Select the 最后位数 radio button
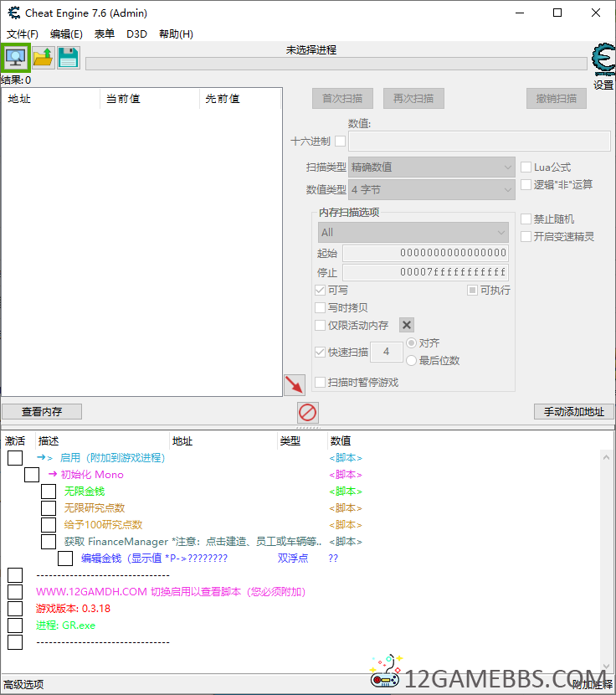 click(411, 360)
